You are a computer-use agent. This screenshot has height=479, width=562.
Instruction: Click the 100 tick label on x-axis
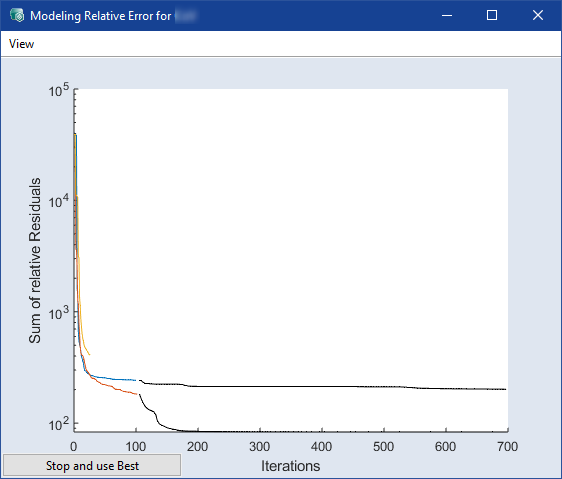coord(135,447)
